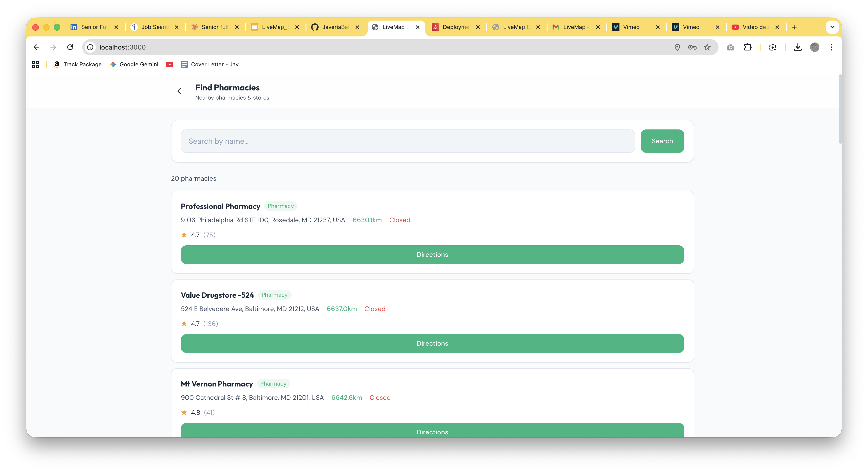The width and height of the screenshot is (868, 472).
Task: Click the location pin icon in address bar
Action: pos(677,47)
